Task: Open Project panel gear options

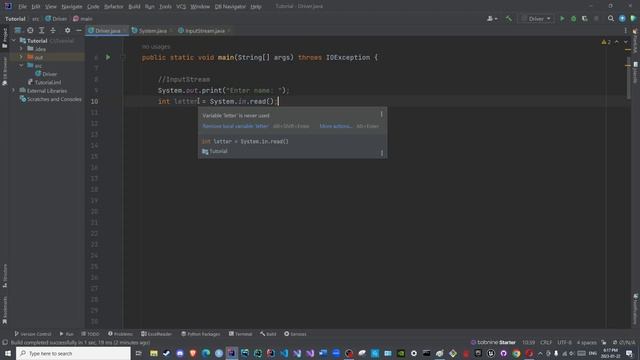Action: [67, 31]
